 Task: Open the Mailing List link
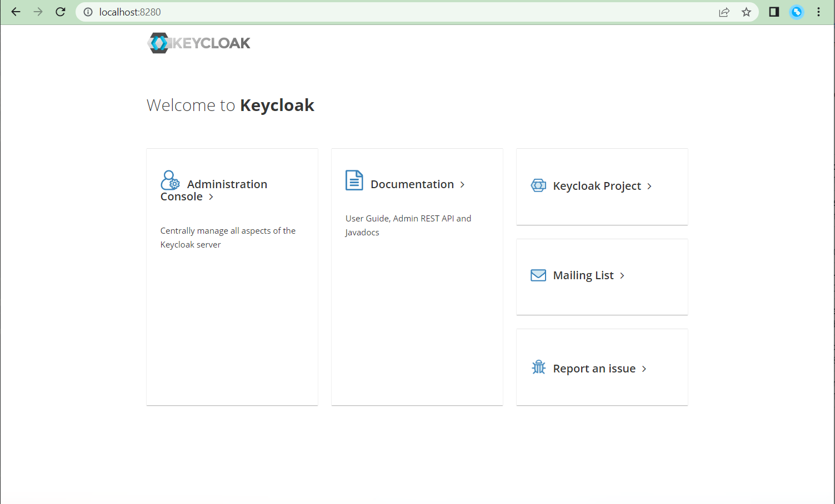tap(583, 275)
